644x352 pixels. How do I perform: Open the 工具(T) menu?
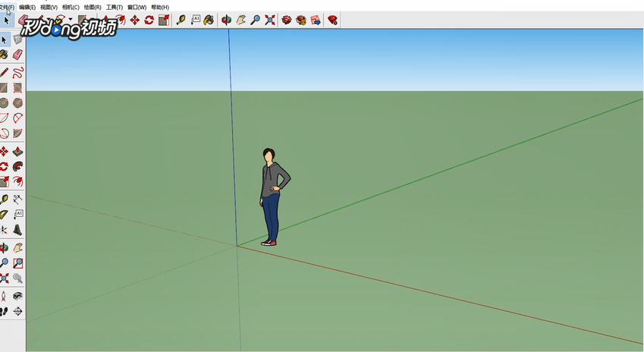tap(115, 7)
